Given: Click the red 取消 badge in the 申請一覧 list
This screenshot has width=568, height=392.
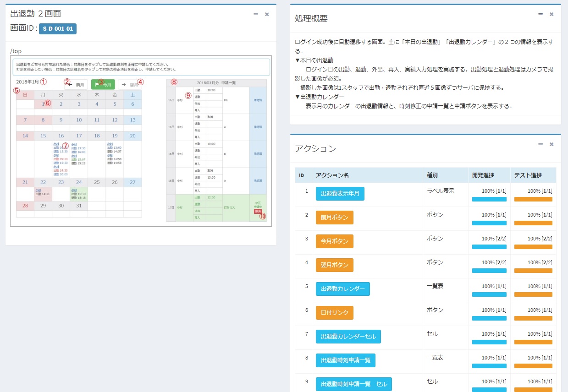Looking at the screenshot, I should 258,212.
